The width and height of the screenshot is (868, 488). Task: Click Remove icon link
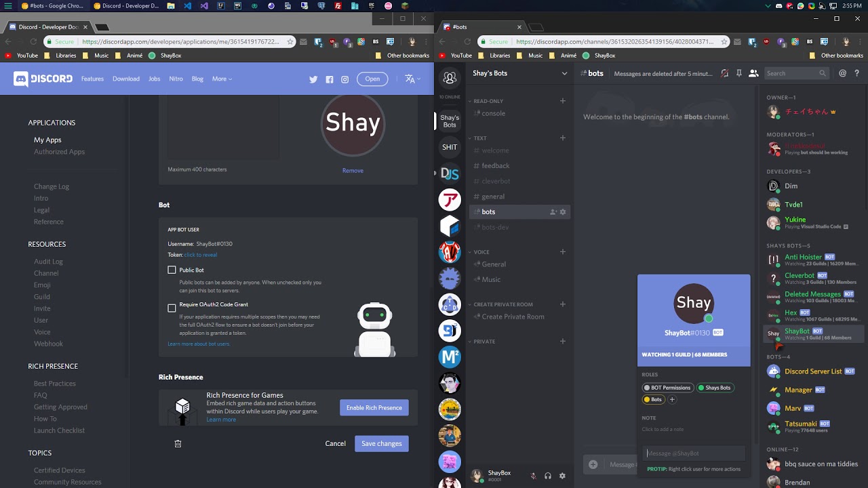[x=353, y=171]
